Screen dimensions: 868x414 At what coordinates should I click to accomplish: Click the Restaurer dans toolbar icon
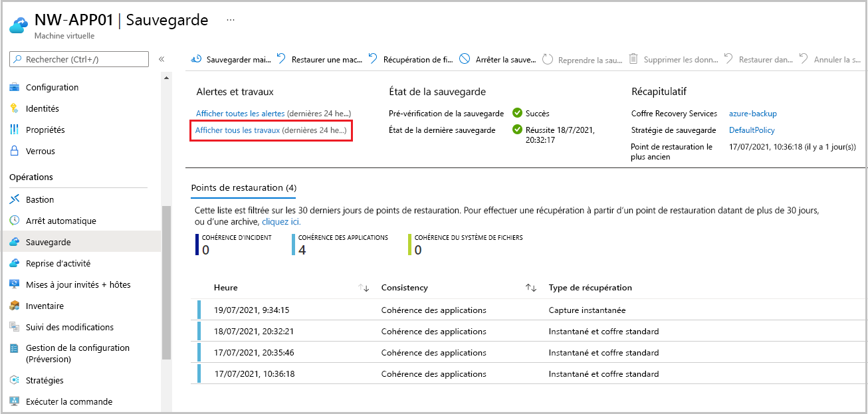tap(729, 59)
